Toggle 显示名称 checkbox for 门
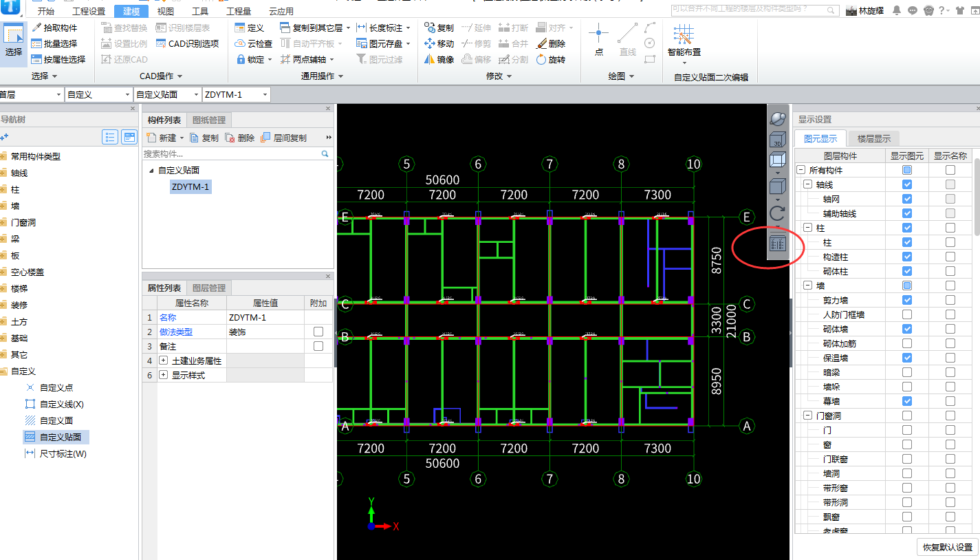This screenshot has width=980, height=560. [x=950, y=430]
